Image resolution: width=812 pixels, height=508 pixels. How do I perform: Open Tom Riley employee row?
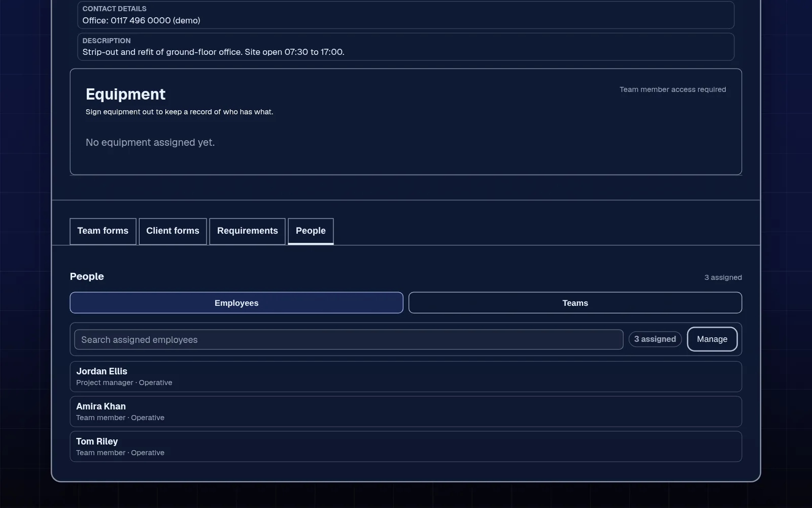pyautogui.click(x=406, y=447)
